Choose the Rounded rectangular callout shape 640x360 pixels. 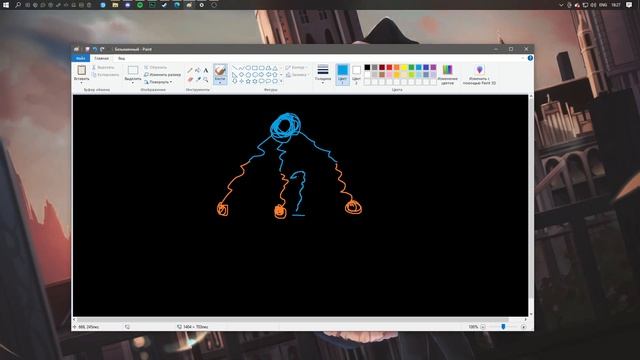[x=261, y=81]
